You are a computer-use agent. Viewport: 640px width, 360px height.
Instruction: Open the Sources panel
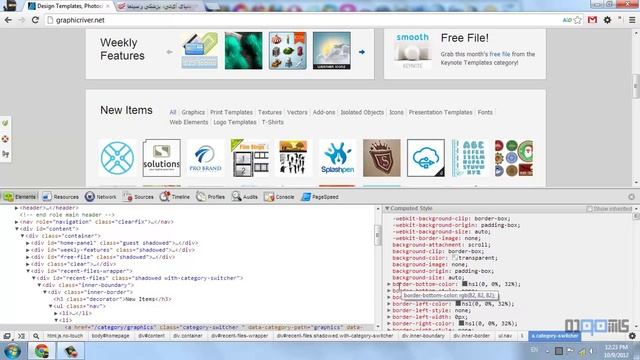[x=138, y=197]
